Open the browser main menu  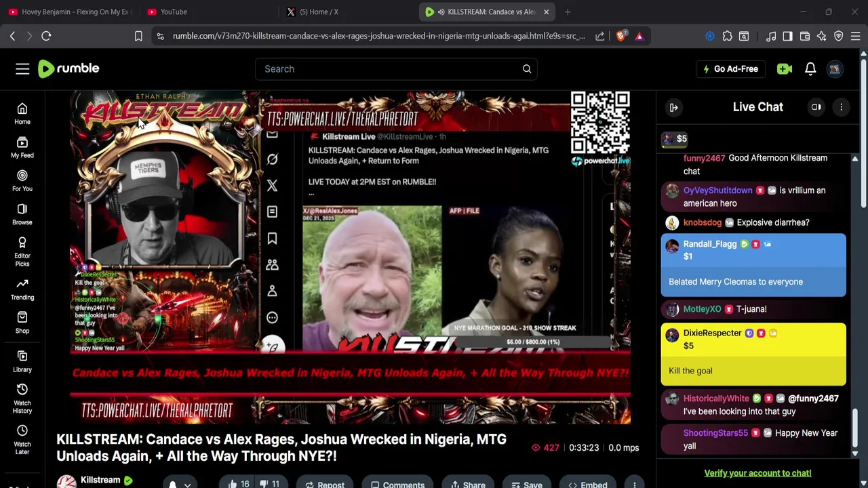[856, 36]
